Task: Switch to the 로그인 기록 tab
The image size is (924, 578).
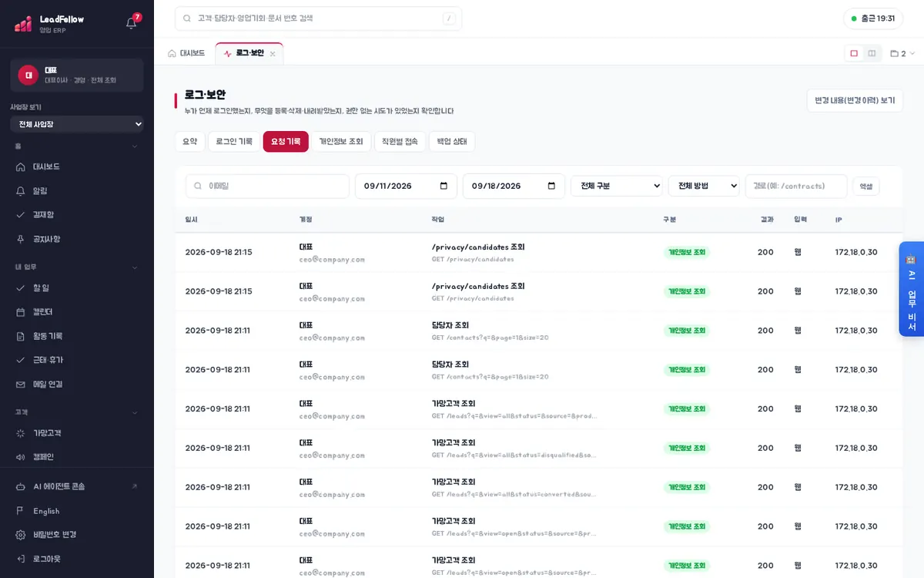Action: 234,142
